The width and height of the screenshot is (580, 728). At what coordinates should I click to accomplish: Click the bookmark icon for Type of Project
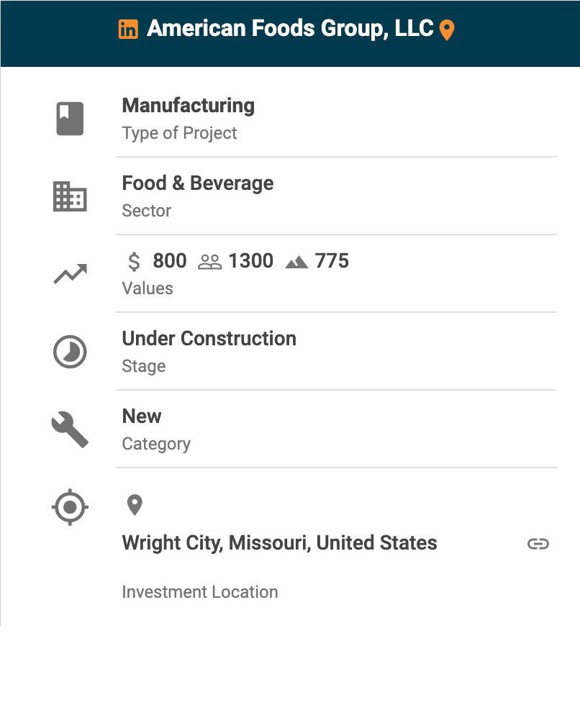pos(70,119)
